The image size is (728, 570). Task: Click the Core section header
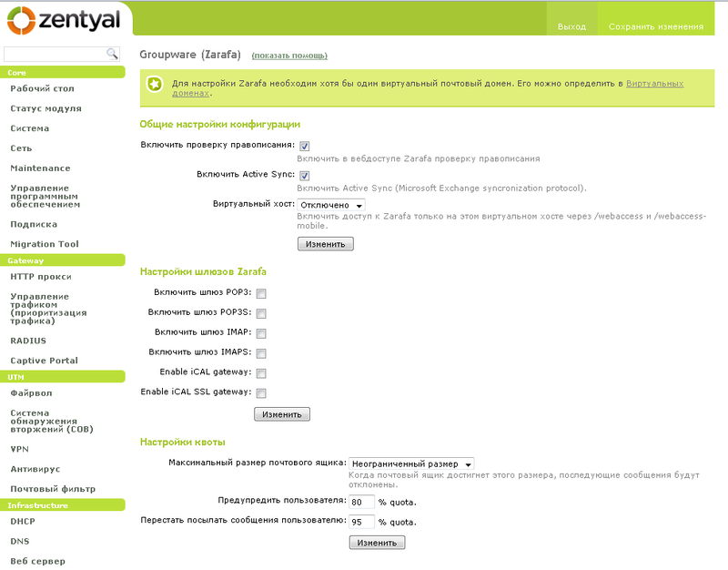point(63,73)
